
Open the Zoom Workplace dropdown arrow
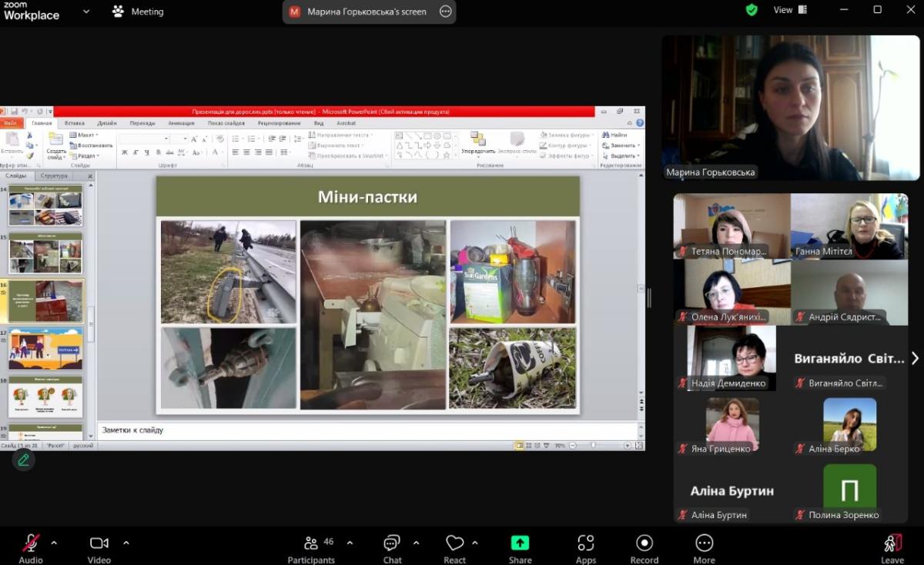(x=85, y=12)
